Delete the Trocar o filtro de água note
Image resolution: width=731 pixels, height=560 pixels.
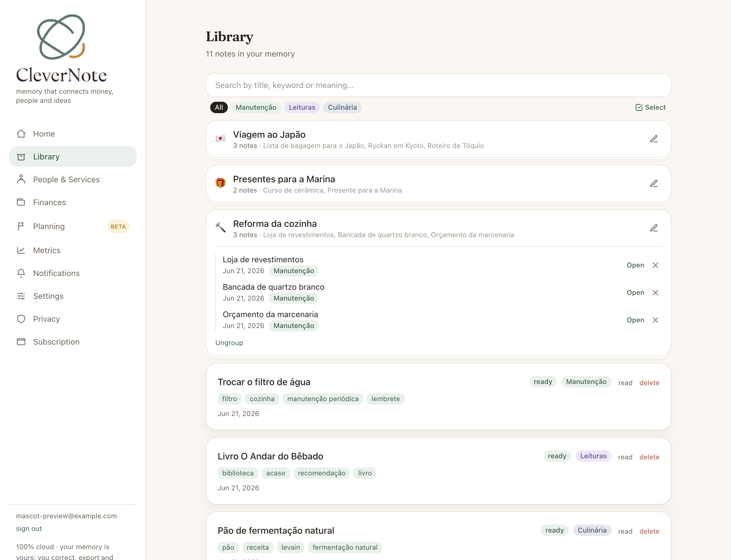coord(649,383)
